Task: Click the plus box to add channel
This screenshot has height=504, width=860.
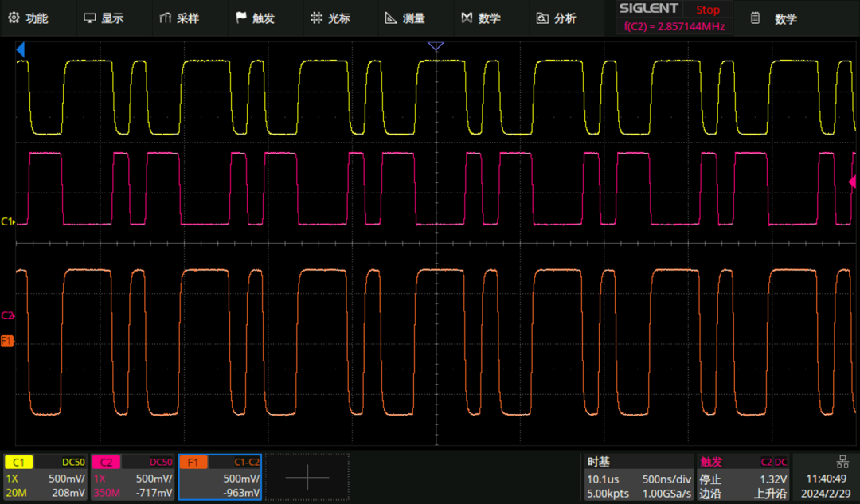Action: pos(307,477)
